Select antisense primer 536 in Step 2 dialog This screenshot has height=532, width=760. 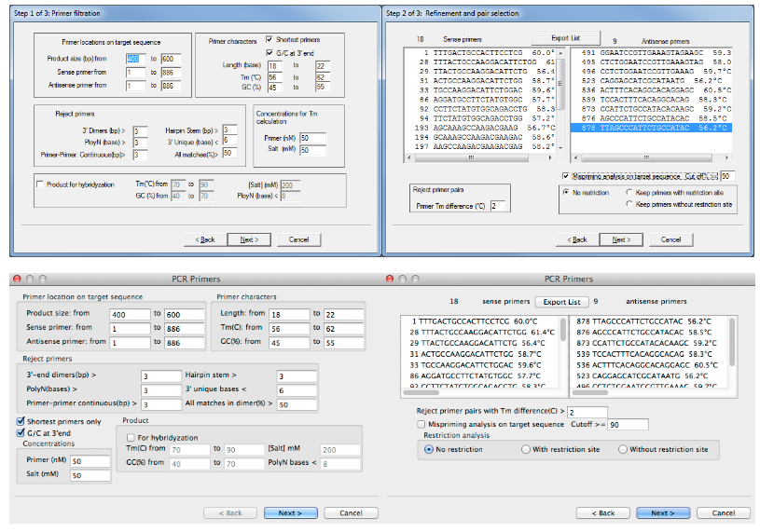tap(651, 90)
